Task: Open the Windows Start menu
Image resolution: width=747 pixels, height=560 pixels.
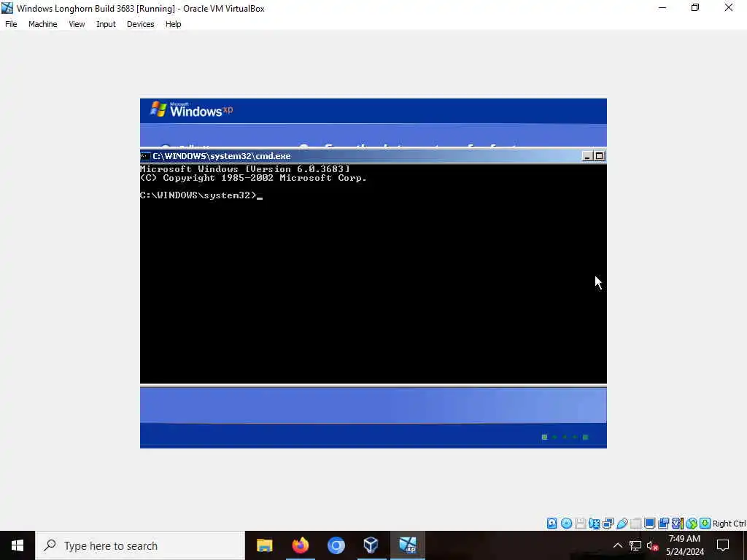Action: click(x=18, y=545)
